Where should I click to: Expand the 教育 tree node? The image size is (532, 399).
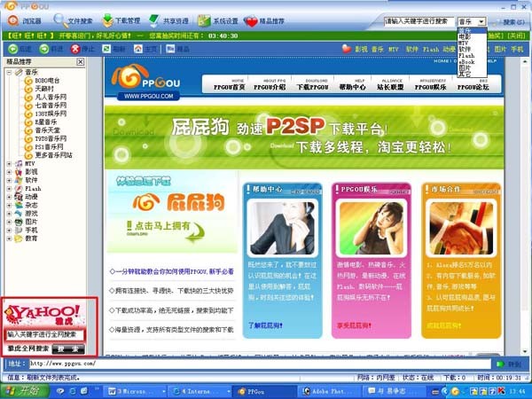(9, 239)
